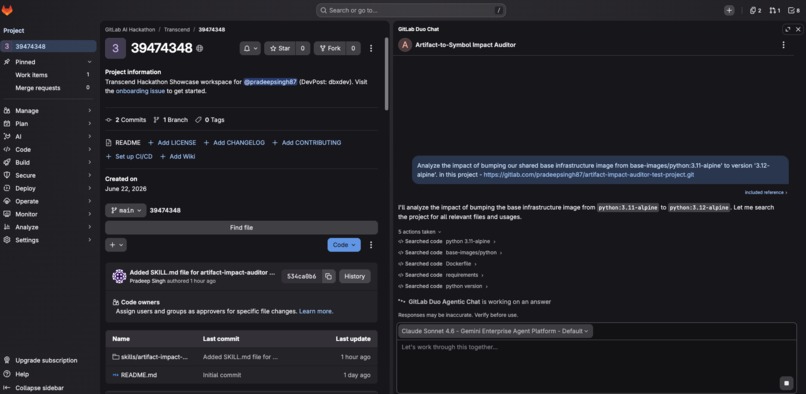
Task: Open the Create new plus button
Action: [729, 10]
